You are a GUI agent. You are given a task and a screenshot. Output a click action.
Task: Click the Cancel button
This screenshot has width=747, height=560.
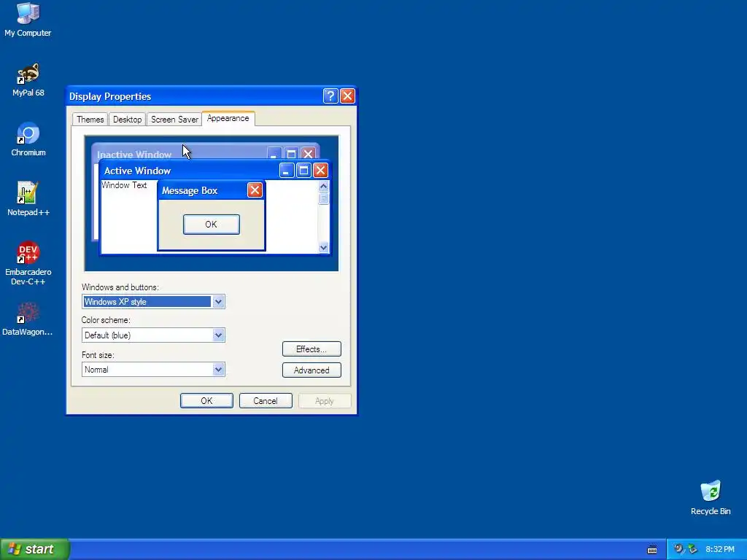(266, 401)
